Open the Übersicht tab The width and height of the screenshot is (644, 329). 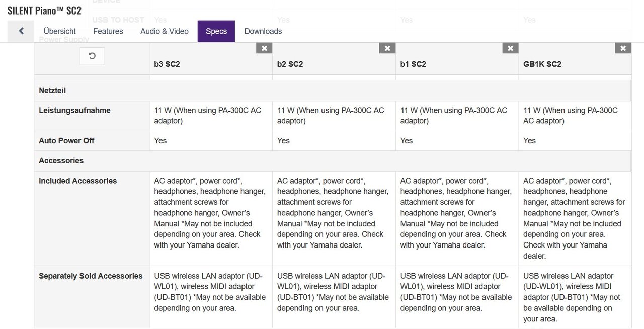point(60,31)
